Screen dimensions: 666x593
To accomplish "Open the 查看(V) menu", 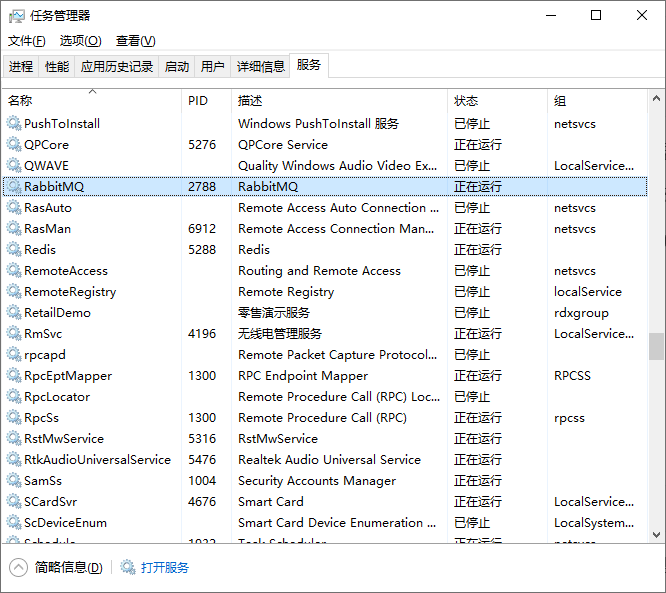I will [x=135, y=41].
